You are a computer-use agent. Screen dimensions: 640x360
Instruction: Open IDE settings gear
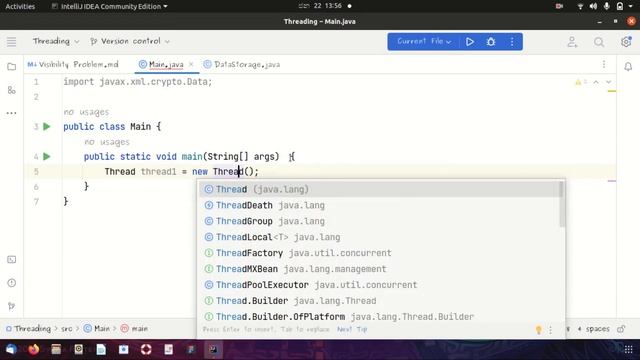tap(626, 42)
